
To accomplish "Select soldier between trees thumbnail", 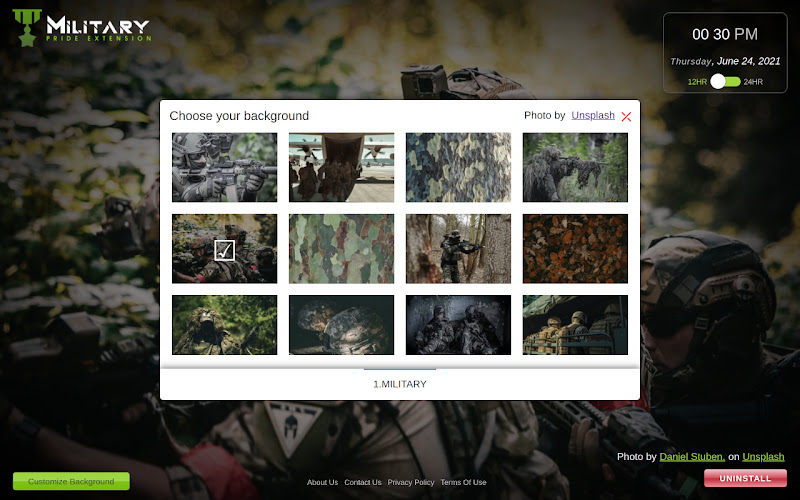I will point(458,248).
